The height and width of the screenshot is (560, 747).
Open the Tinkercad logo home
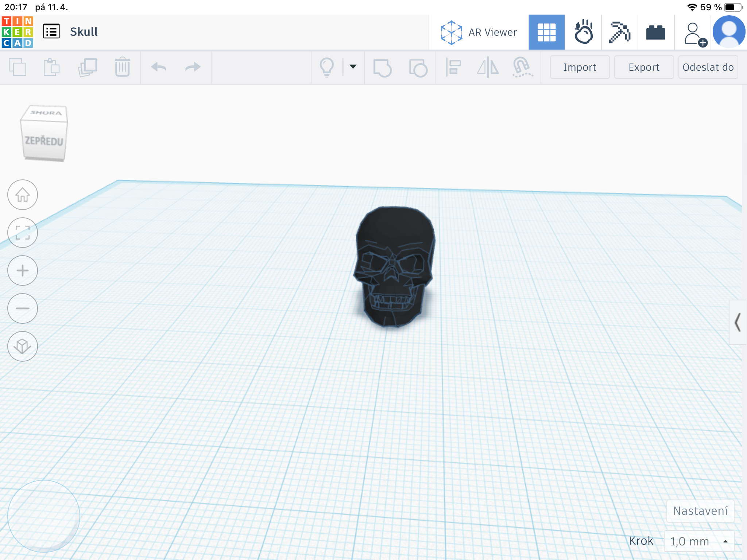pyautogui.click(x=17, y=32)
